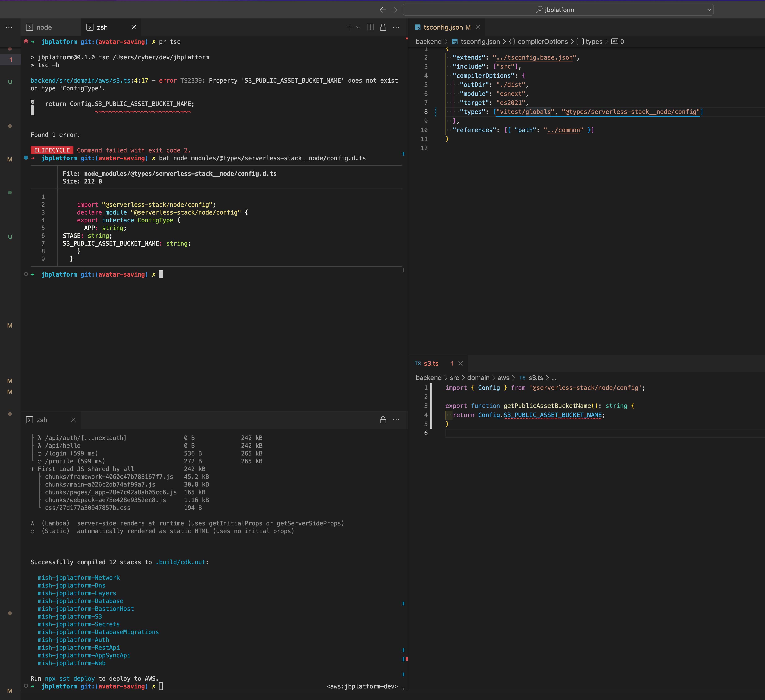Lock the top terminal editor group
The width and height of the screenshot is (765, 700).
(383, 27)
